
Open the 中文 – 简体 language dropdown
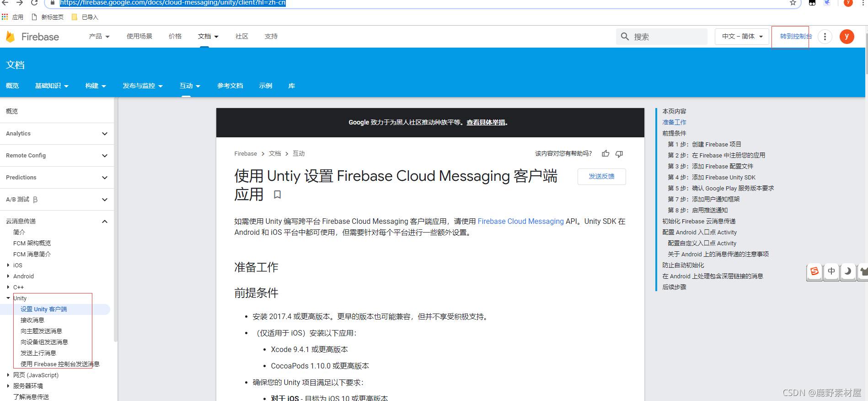pyautogui.click(x=742, y=36)
